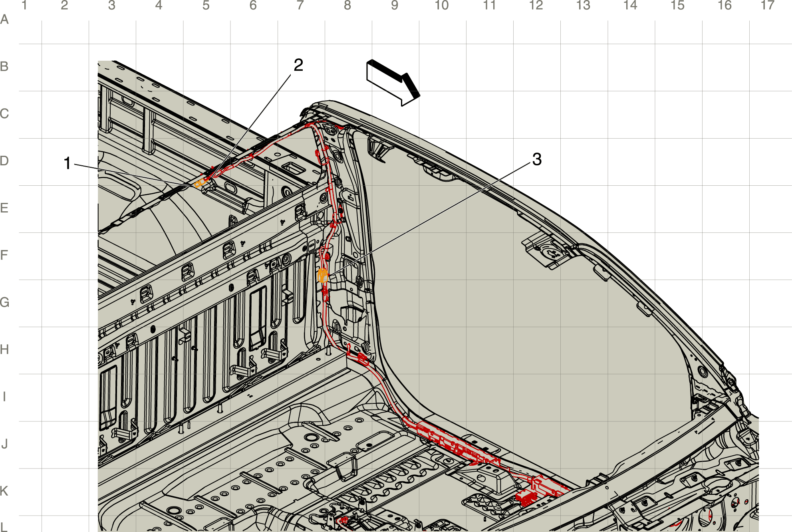Click grid column label 7 in top ruler
Screen dimensions: 792x532
(300, 6)
